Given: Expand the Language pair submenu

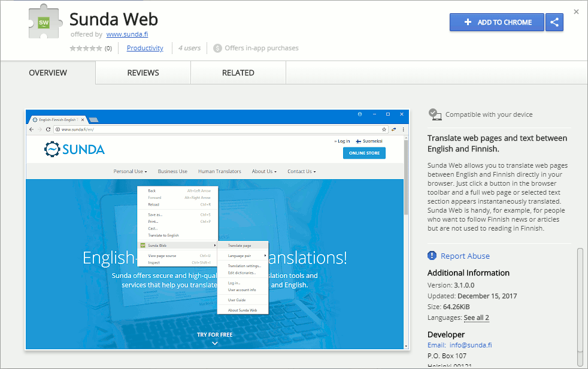Looking at the screenshot, I should coord(243,256).
